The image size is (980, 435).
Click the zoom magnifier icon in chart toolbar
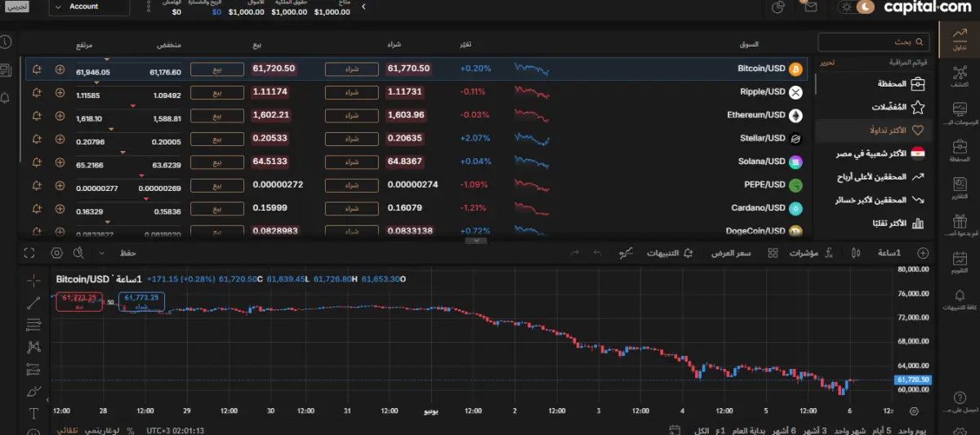(79, 253)
